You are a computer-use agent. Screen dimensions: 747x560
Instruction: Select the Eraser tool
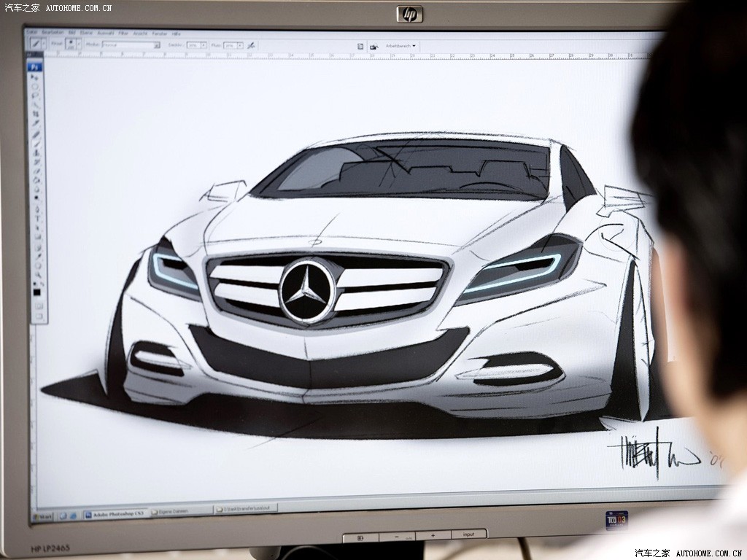(x=36, y=171)
